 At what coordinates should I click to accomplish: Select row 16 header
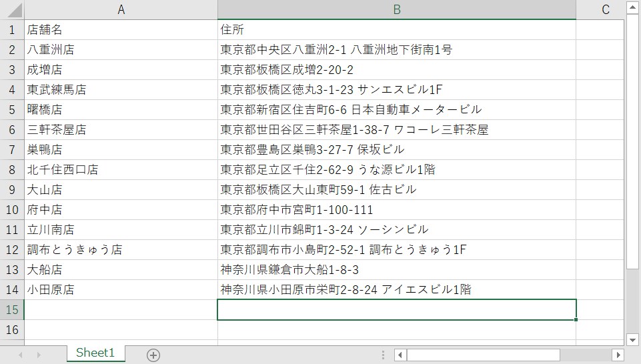12,330
